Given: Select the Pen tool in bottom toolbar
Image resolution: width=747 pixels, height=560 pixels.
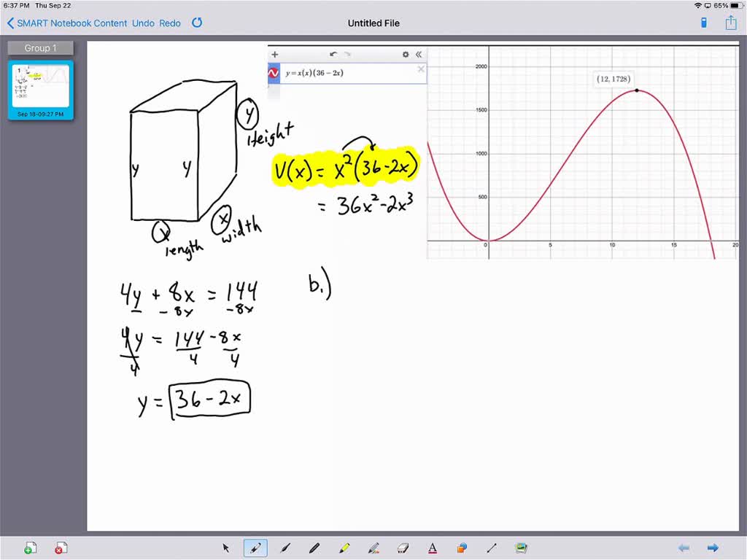Looking at the screenshot, I should [x=255, y=548].
